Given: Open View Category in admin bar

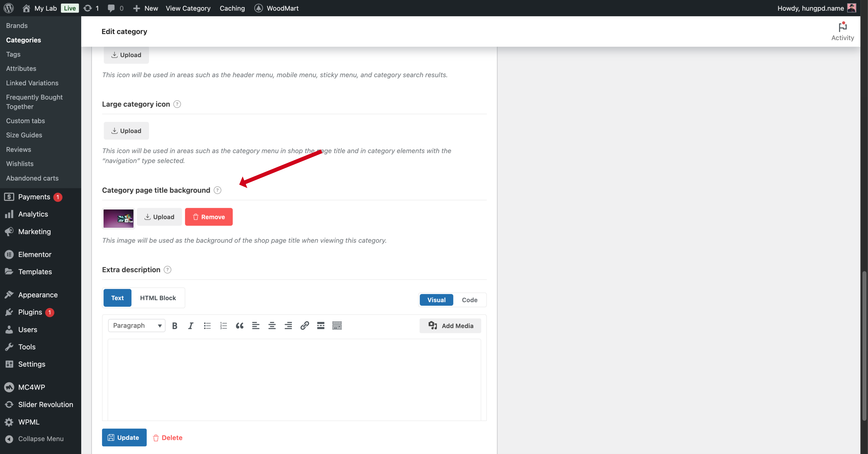Looking at the screenshot, I should (188, 8).
